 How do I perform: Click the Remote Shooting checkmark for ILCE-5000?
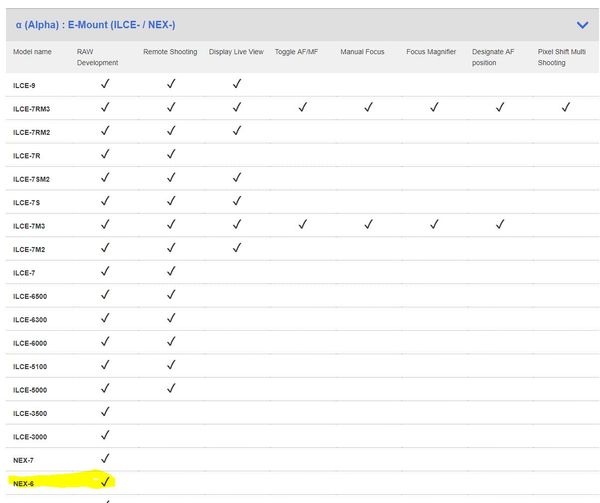click(x=171, y=388)
